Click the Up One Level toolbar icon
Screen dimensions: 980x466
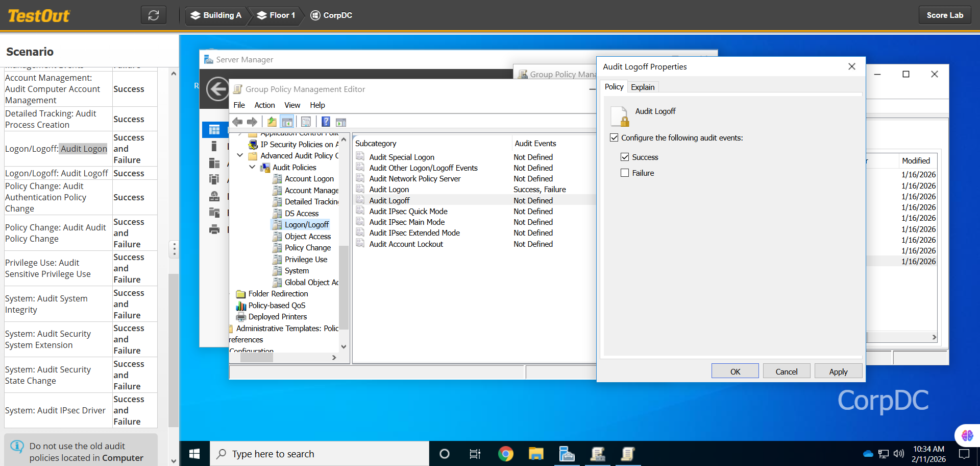(272, 122)
